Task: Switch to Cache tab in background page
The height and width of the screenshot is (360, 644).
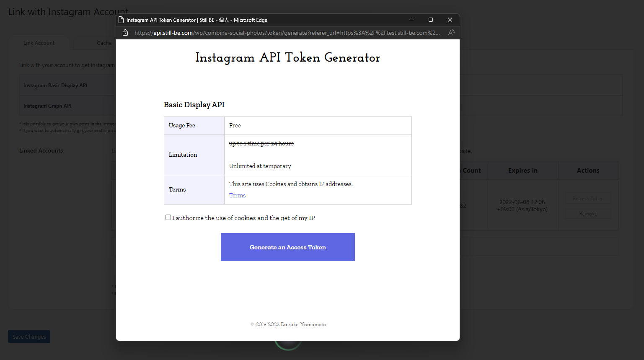Action: point(104,43)
